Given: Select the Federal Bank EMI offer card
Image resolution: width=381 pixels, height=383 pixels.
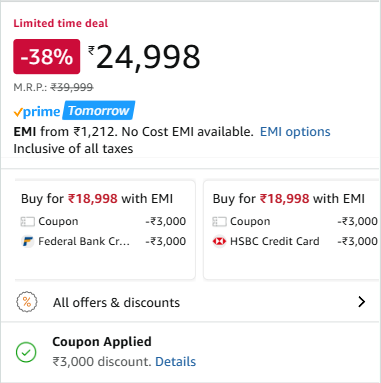Looking at the screenshot, I should pyautogui.click(x=105, y=230).
